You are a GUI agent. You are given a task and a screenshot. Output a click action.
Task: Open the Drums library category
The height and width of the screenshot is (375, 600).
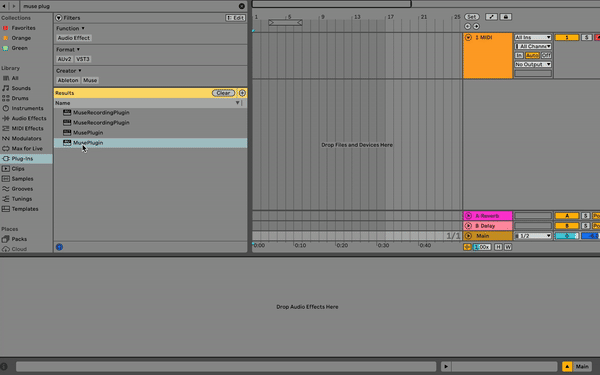point(20,98)
